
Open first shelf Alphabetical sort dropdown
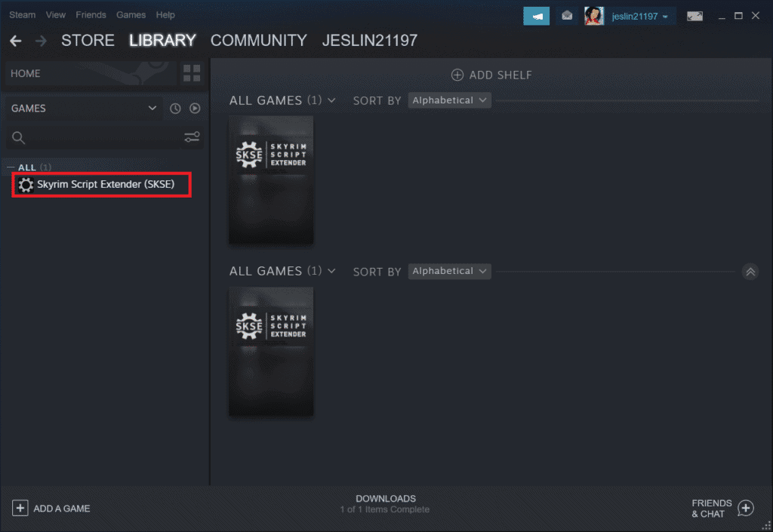click(x=449, y=100)
